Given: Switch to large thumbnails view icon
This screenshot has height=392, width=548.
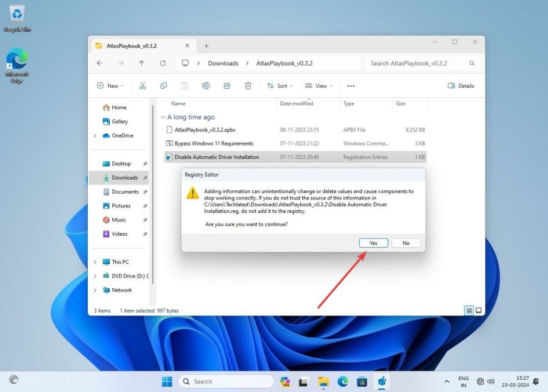Looking at the screenshot, I should point(478,310).
